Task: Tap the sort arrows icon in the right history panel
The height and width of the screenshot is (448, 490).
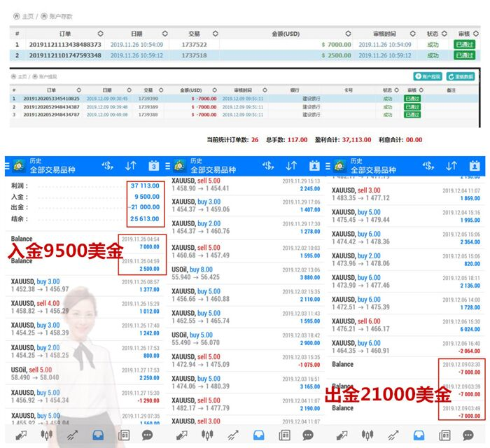Action: 451,166
